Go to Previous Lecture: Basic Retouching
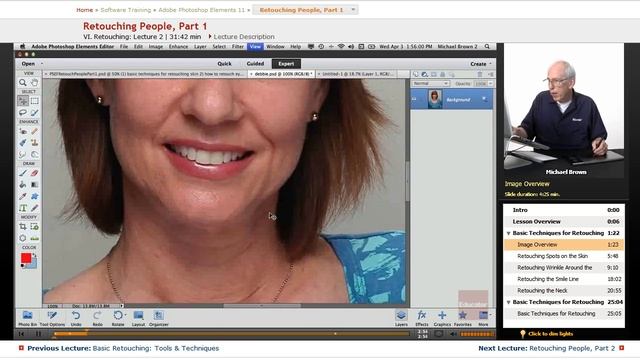Viewport: 640px width, 360px height. (x=123, y=348)
